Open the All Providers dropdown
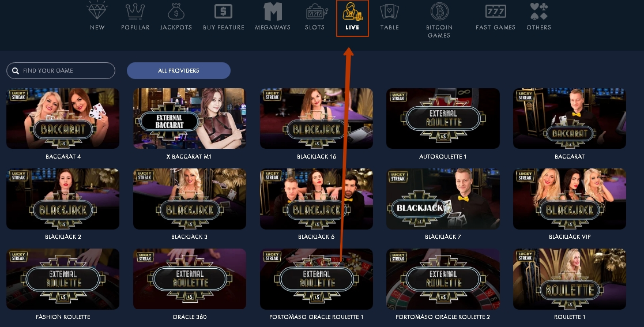Image resolution: width=644 pixels, height=327 pixels. [x=179, y=71]
